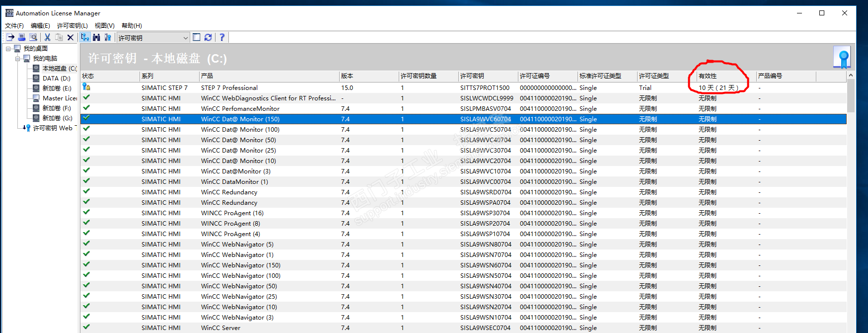This screenshot has height=333, width=868.
Task: Click the vertical scrollbar thumb
Action: point(851,96)
